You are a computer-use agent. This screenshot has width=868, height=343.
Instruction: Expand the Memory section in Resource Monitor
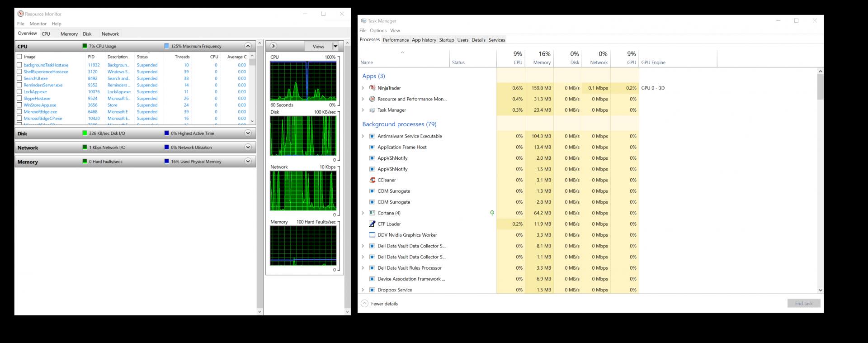point(248,161)
